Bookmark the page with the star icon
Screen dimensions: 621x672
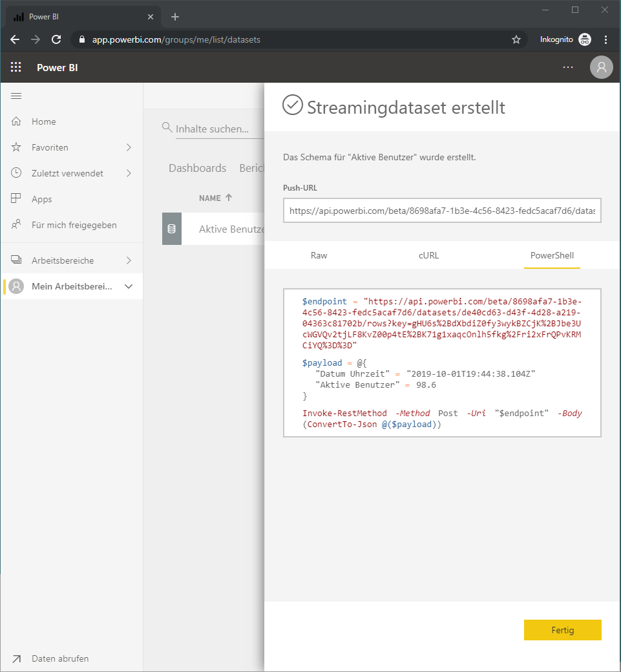tap(516, 39)
